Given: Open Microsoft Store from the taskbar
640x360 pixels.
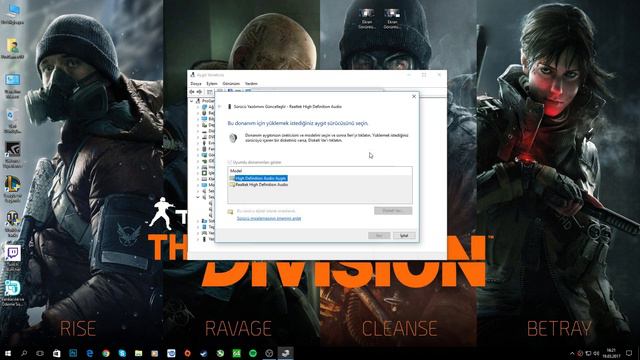Looking at the screenshot, I should (56, 353).
